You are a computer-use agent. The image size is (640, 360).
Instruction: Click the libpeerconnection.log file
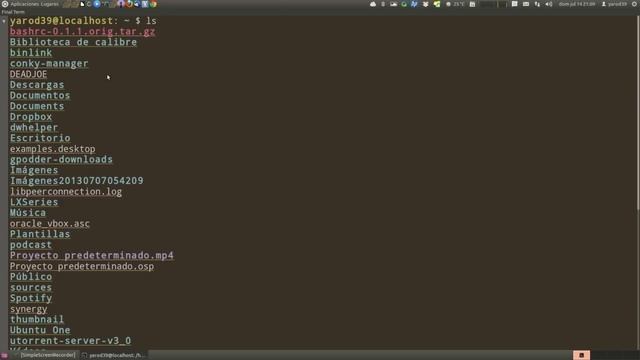click(66, 191)
